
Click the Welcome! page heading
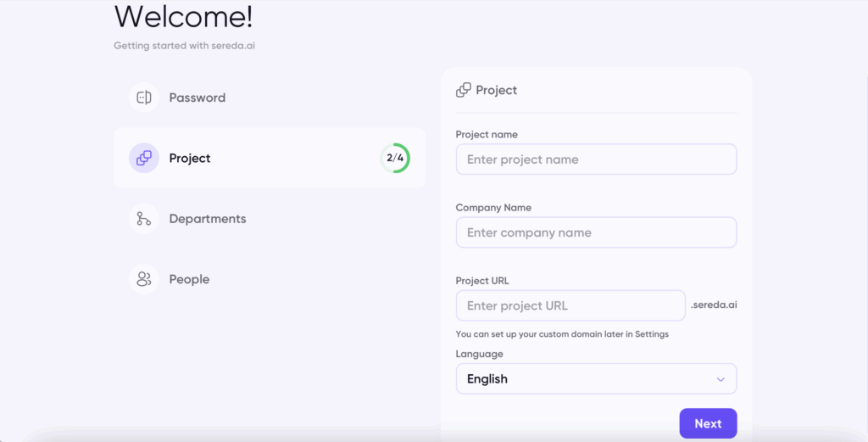click(x=183, y=16)
